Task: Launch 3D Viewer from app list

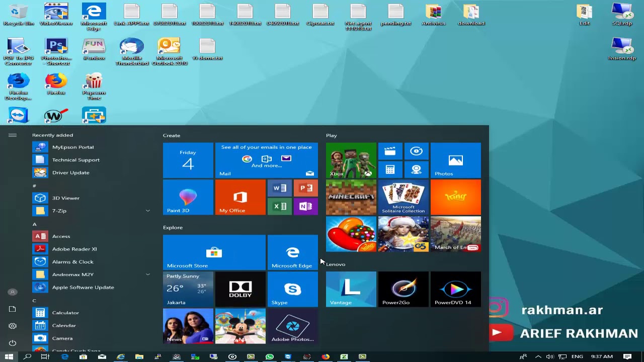Action: click(x=93, y=198)
